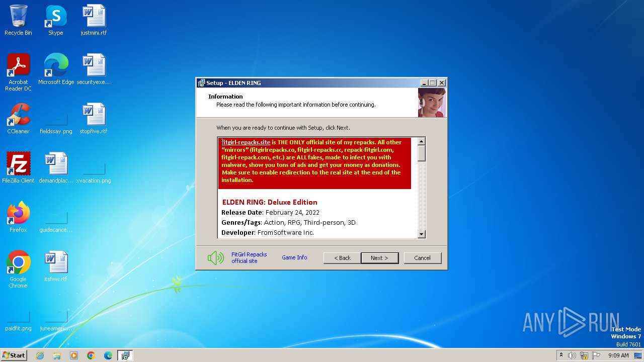The image size is (644, 362).
Task: Open volume control in system tray
Action: click(572, 355)
